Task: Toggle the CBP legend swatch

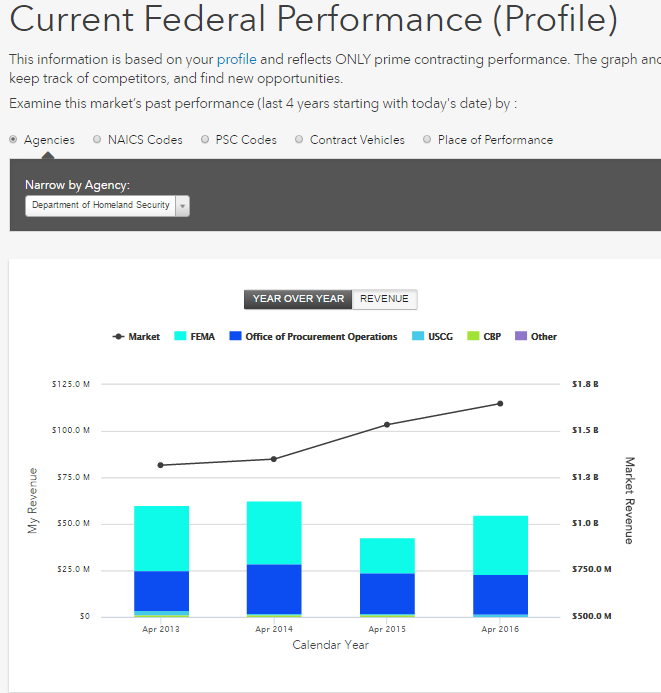Action: tap(473, 336)
